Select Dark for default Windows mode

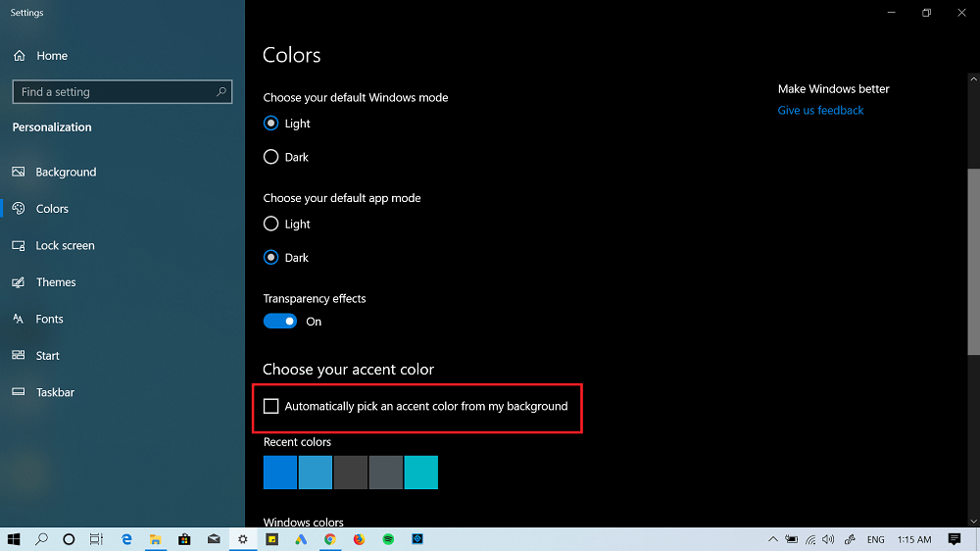(x=270, y=156)
